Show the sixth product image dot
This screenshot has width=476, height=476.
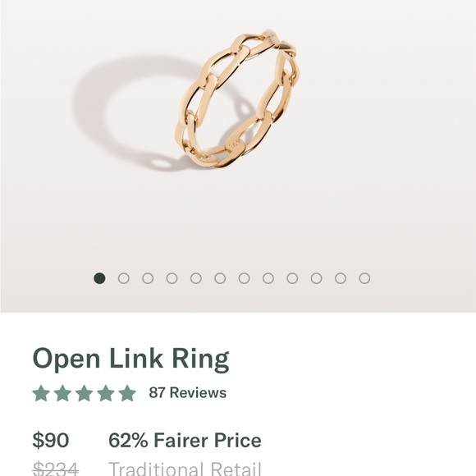[x=220, y=278]
